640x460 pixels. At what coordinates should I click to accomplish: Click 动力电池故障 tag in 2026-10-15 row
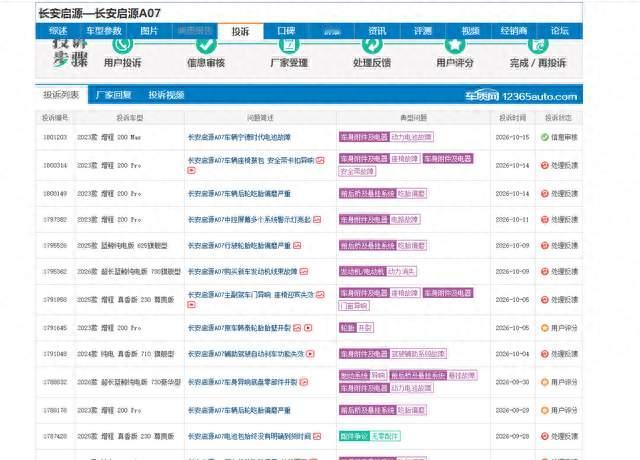[411, 137]
